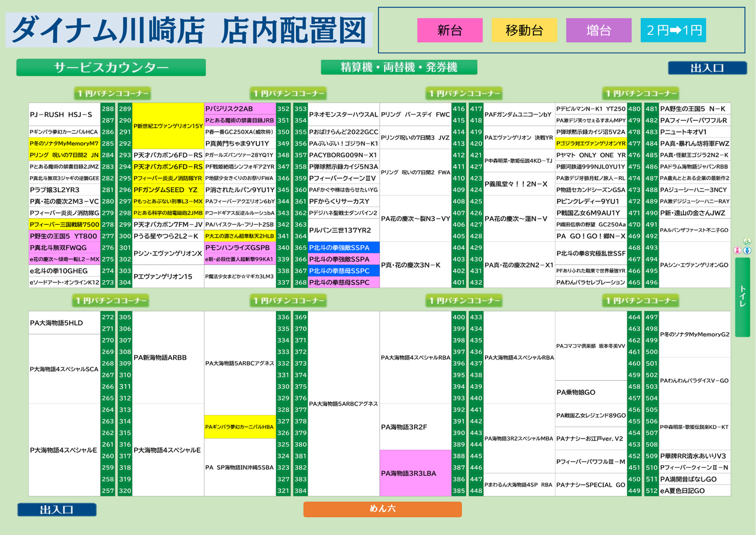
Task: Select the pink 新台 legend swatch
Action: pyautogui.click(x=449, y=31)
